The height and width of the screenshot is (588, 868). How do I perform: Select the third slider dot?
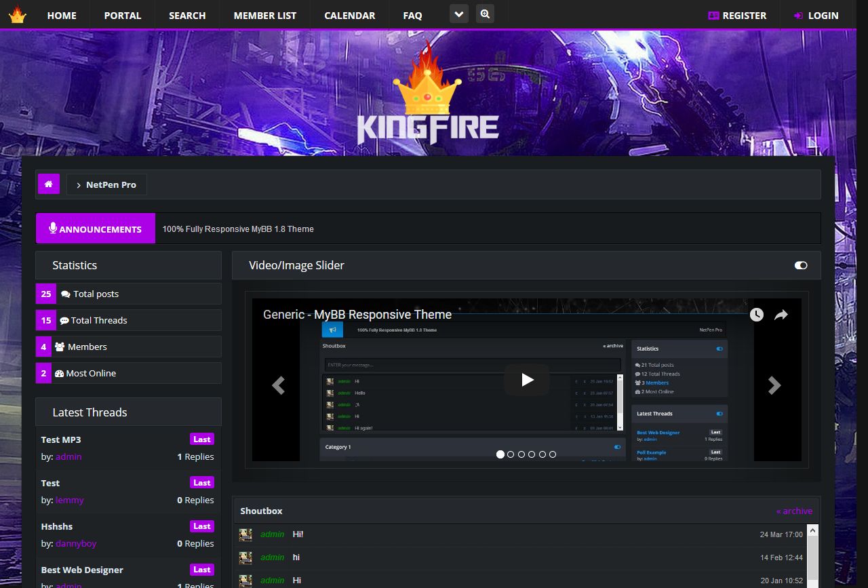pyautogui.click(x=521, y=454)
